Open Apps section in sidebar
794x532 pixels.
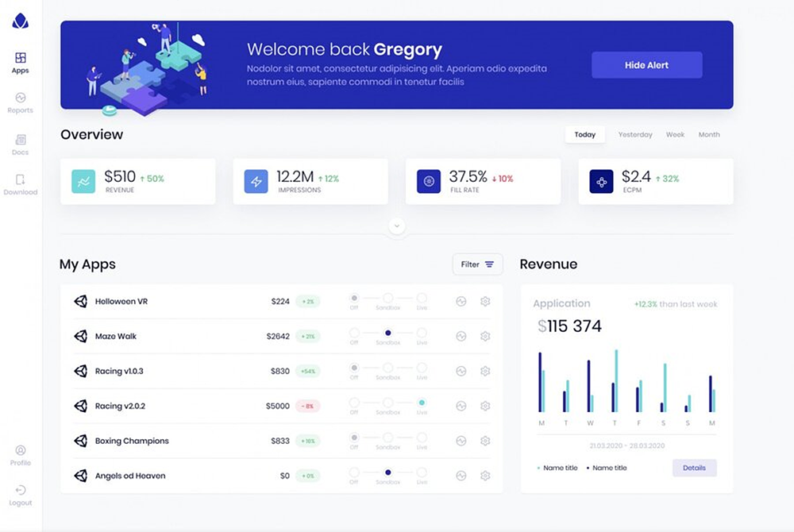[21, 63]
